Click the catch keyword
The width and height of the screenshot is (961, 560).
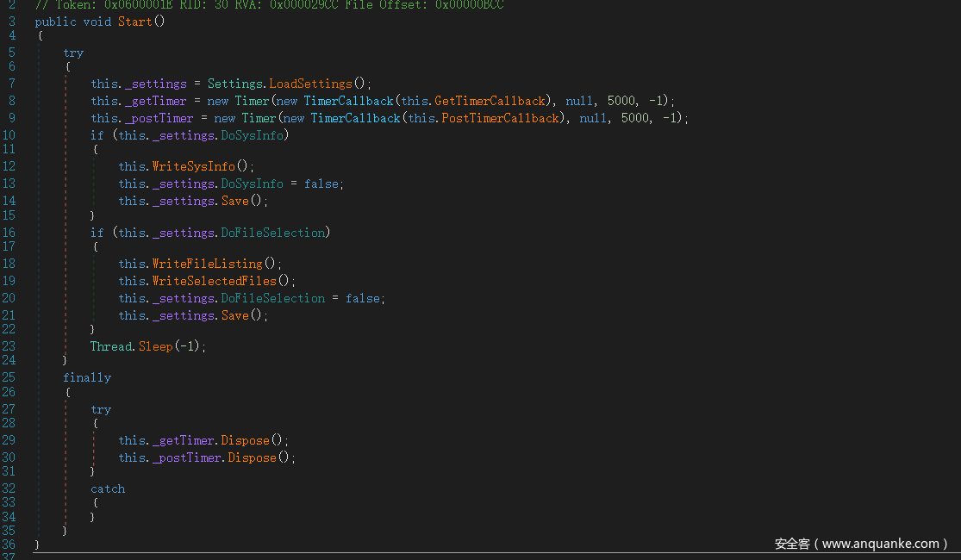click(108, 488)
